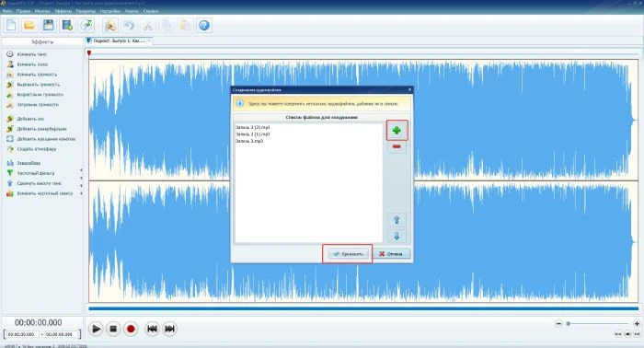Screen dimensions: 644x348
Task: Move the file up with the blue up arrow
Action: (397, 220)
